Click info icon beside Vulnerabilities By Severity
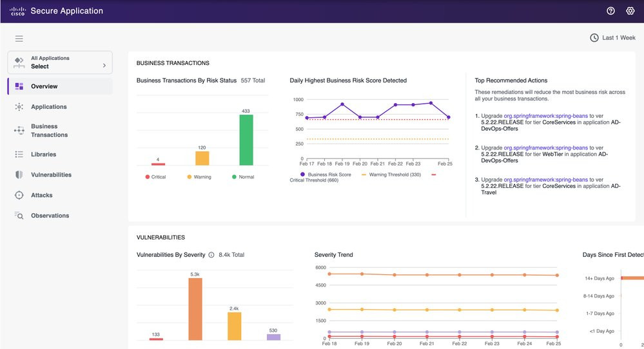The image size is (644, 349). (211, 255)
